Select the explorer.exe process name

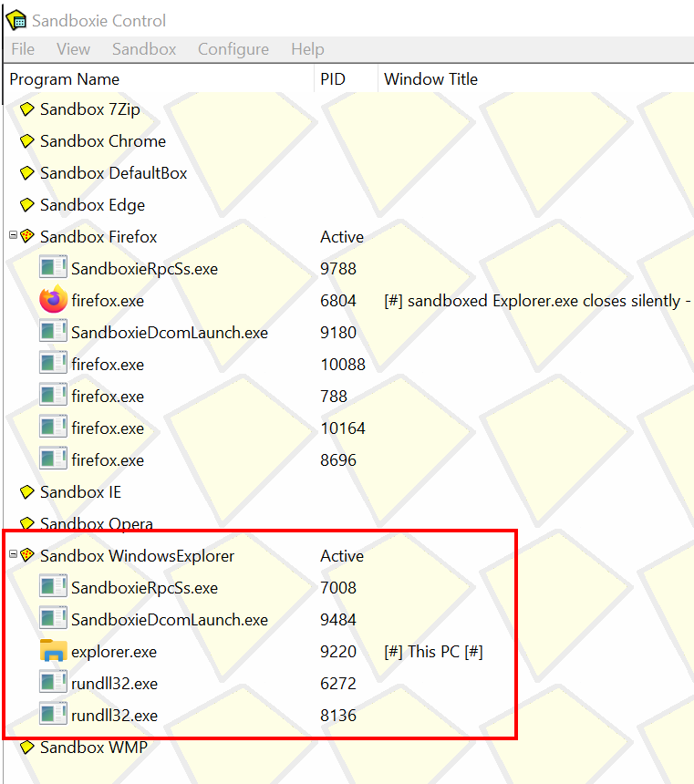coord(114,652)
